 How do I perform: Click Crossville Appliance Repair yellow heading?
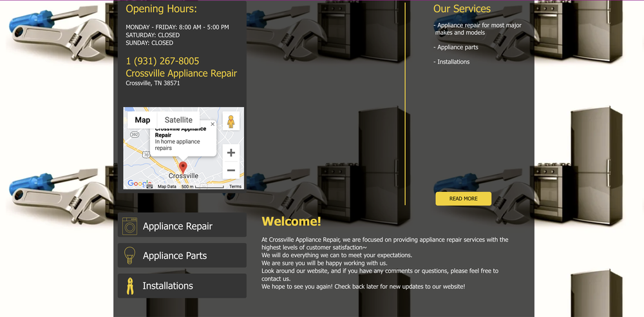click(181, 73)
